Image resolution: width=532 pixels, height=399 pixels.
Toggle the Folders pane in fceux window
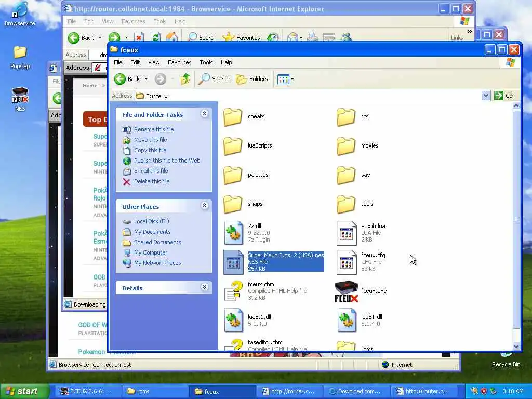(x=252, y=79)
